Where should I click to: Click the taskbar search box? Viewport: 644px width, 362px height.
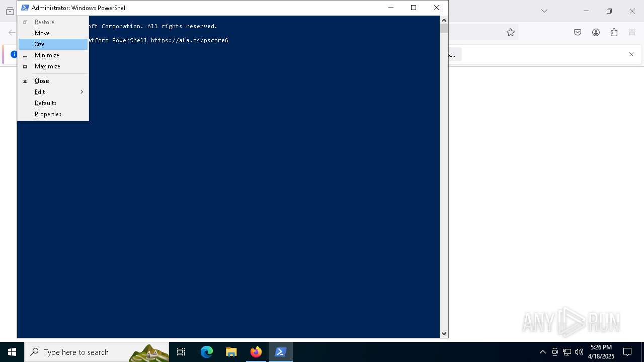[x=97, y=352]
